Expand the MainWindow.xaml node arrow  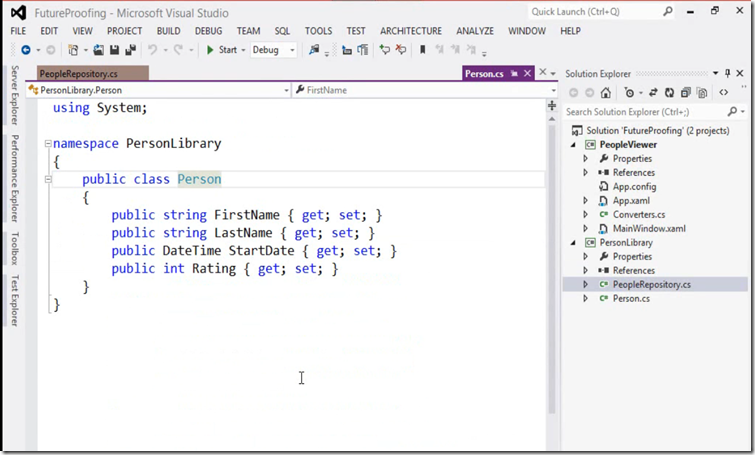point(586,229)
